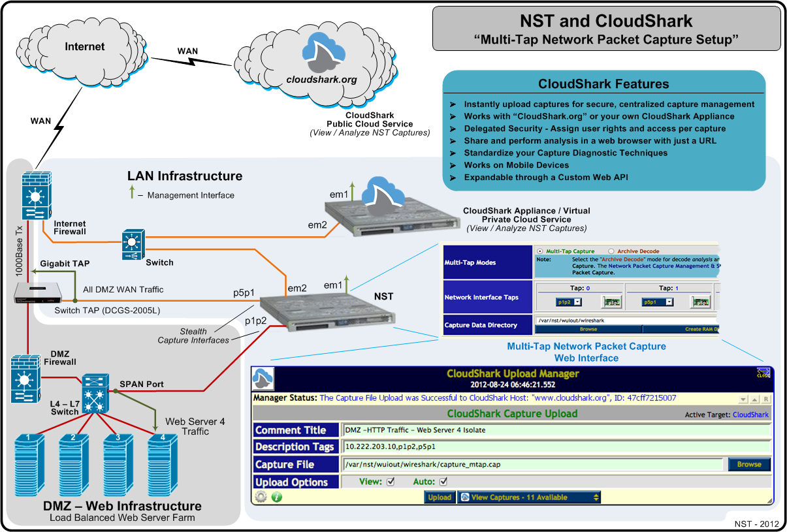The image size is (787, 532).
Task: Click the CloudShark logo in Upload Manager header
Action: [x=263, y=379]
